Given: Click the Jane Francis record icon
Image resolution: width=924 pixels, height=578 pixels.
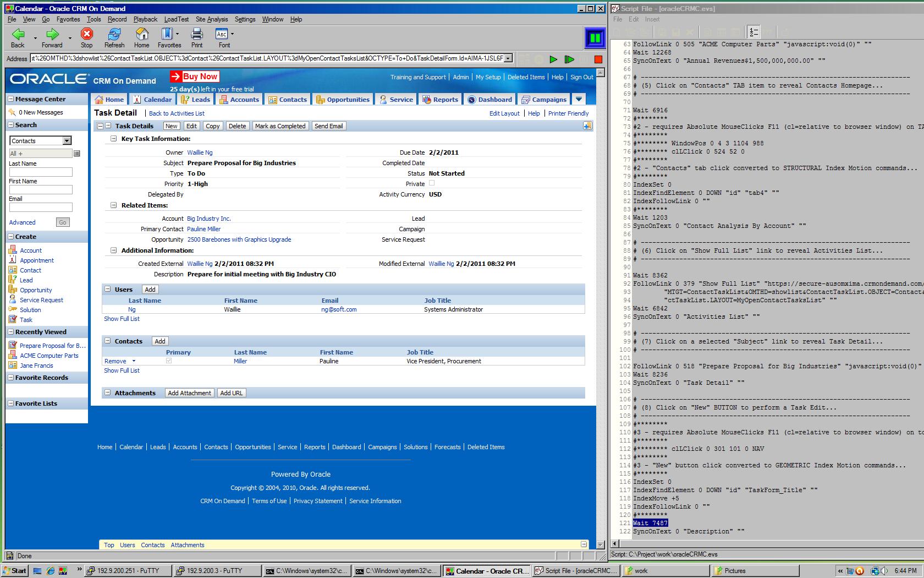Looking at the screenshot, I should [x=13, y=366].
